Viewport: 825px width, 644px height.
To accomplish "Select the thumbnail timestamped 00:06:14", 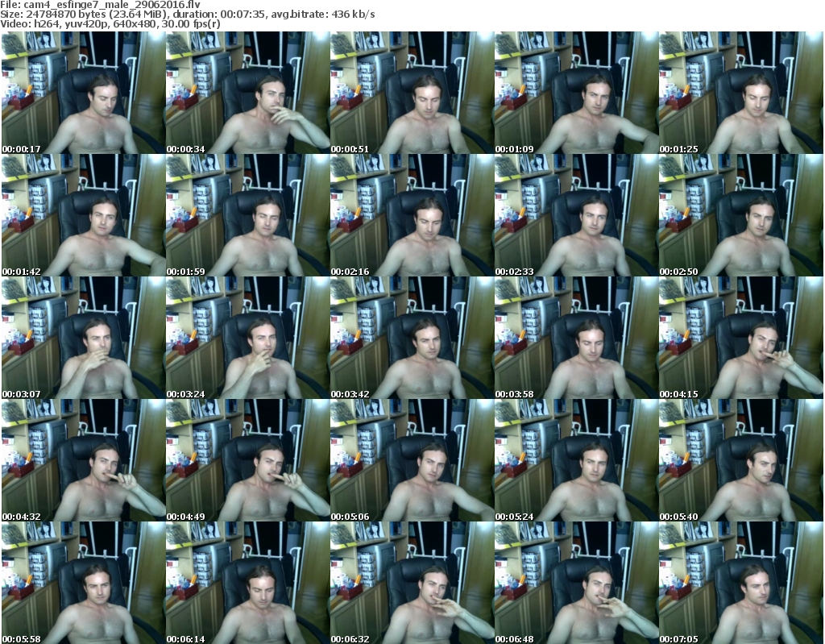I will pos(248,583).
